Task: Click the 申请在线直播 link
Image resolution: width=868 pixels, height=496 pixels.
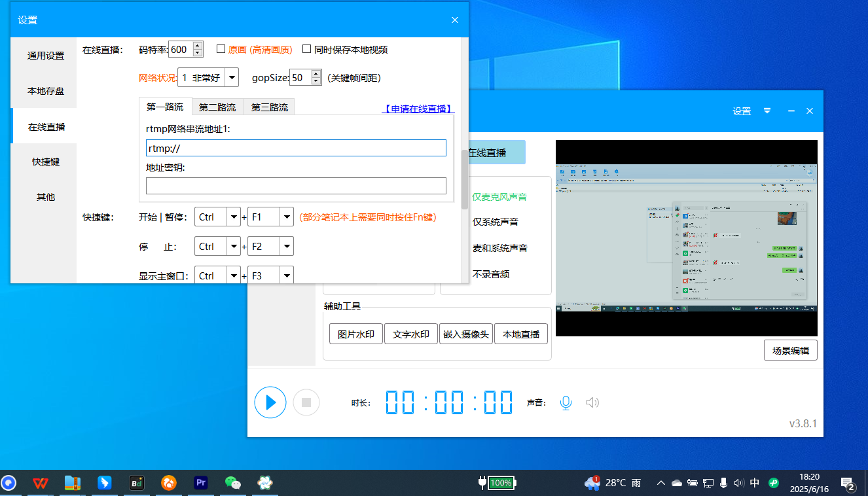Action: coord(418,109)
